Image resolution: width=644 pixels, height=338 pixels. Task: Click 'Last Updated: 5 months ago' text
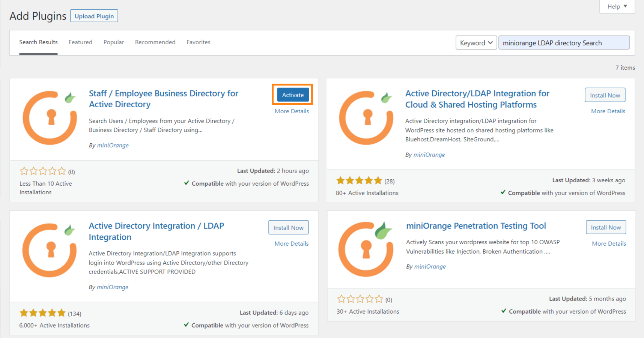587,299
